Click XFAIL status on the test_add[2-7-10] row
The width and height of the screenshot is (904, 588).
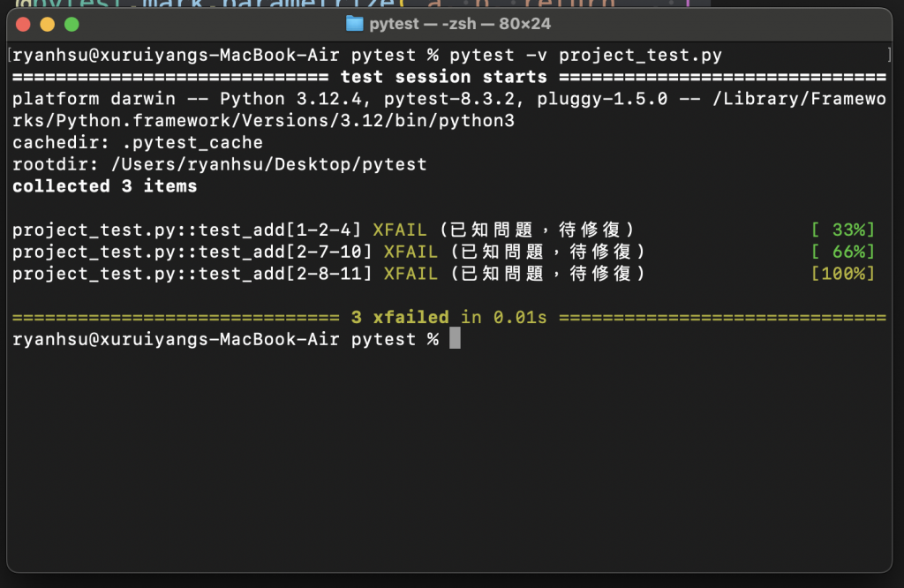pos(411,252)
